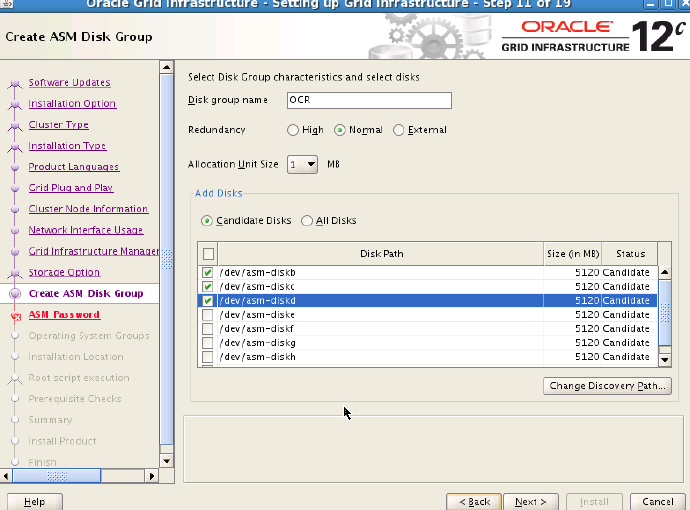Click the Disk group name field

click(x=369, y=100)
